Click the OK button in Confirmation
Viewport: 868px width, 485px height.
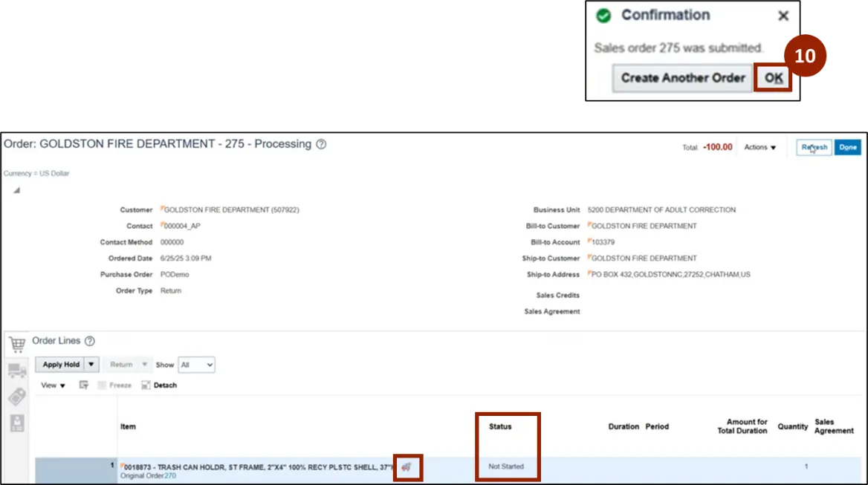tap(773, 78)
